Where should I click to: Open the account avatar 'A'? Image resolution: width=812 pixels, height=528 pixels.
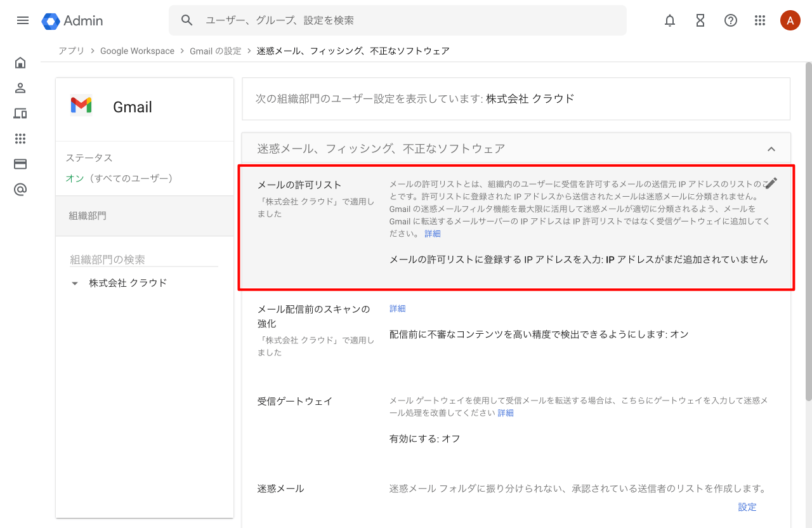point(790,20)
